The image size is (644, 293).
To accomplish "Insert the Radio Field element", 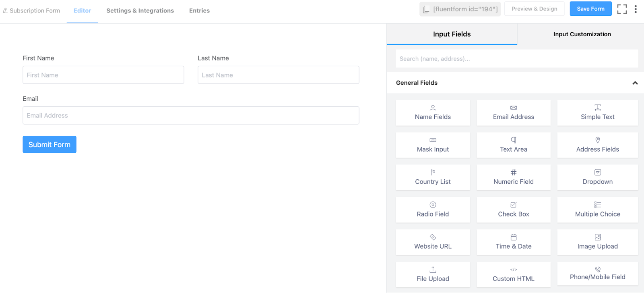I will pyautogui.click(x=433, y=210).
